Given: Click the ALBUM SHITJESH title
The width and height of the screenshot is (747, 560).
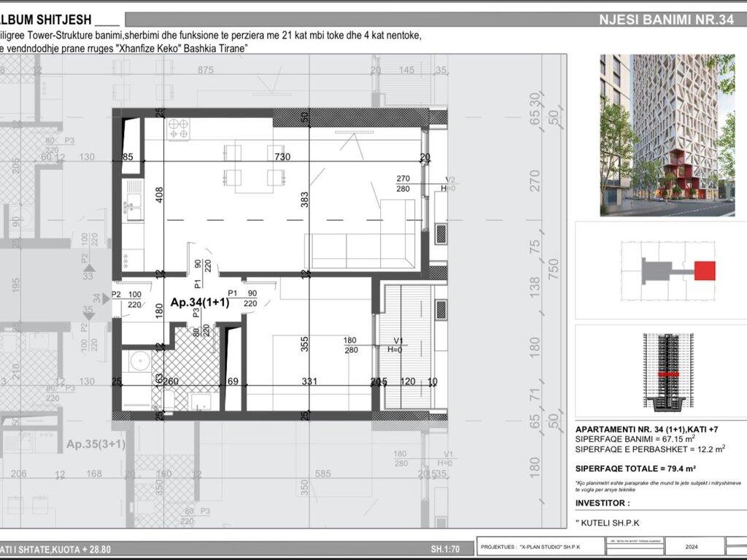Looking at the screenshot, I should pyautogui.click(x=45, y=20).
